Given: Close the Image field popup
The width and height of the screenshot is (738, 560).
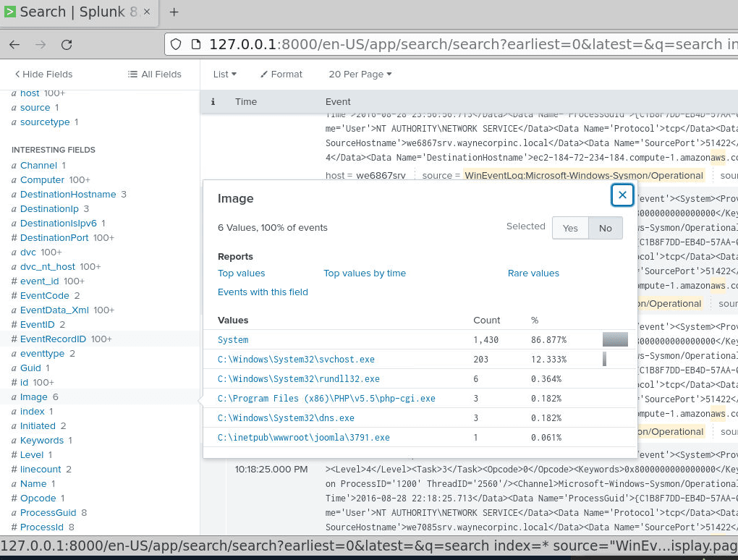Looking at the screenshot, I should point(622,195).
